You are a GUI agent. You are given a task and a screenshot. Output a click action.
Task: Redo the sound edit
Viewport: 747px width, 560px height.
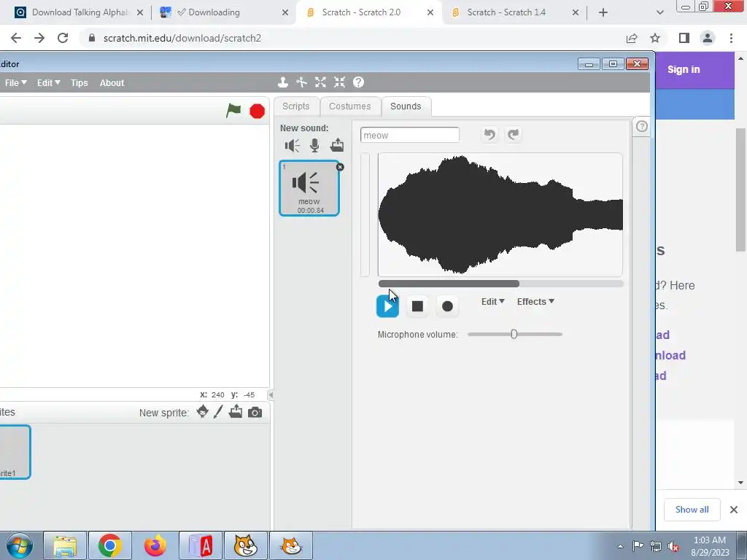[513, 135]
